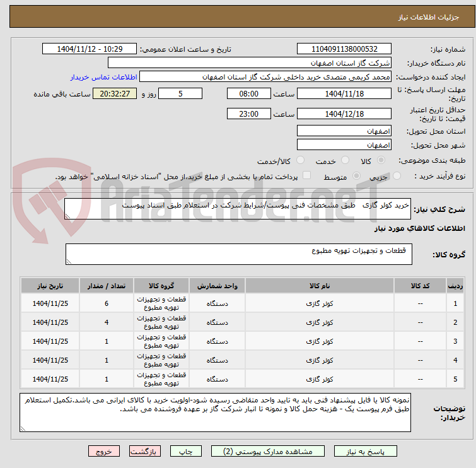Click the ردیف column header
476x468 pixels.
coord(455,286)
